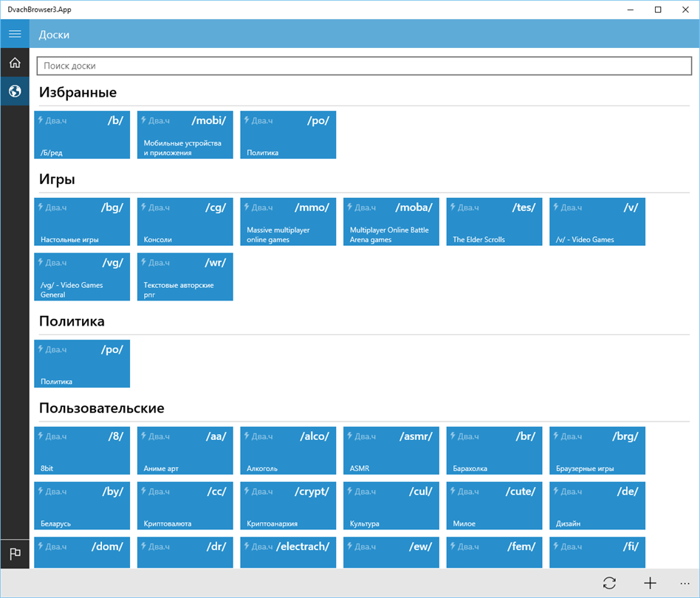Open the /electrach/ board tile
Image resolution: width=700 pixels, height=598 pixels.
click(x=289, y=552)
